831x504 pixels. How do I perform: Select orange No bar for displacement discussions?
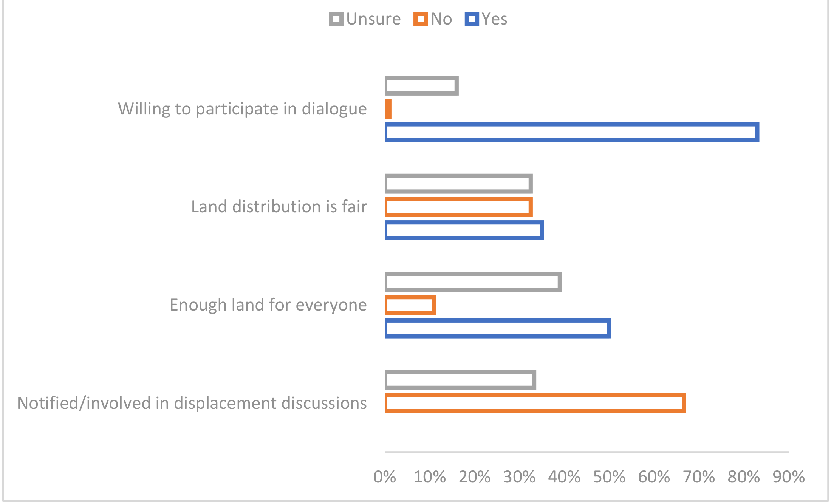point(535,403)
